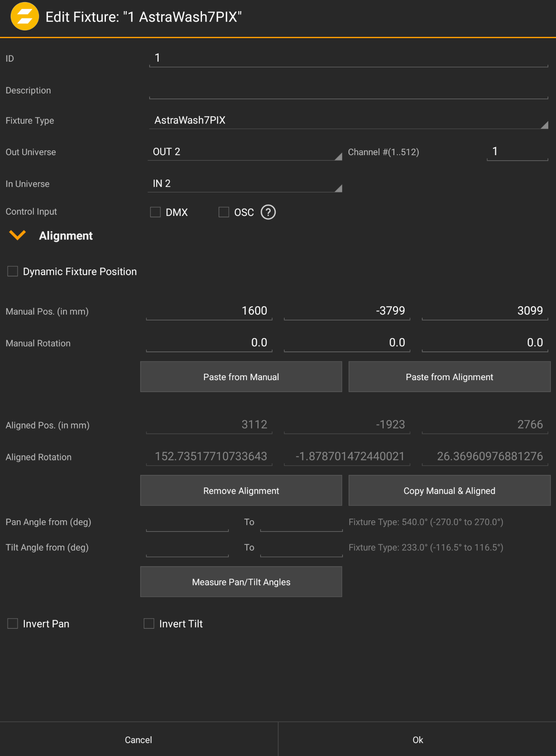Click the Paste from Manual button

(241, 377)
